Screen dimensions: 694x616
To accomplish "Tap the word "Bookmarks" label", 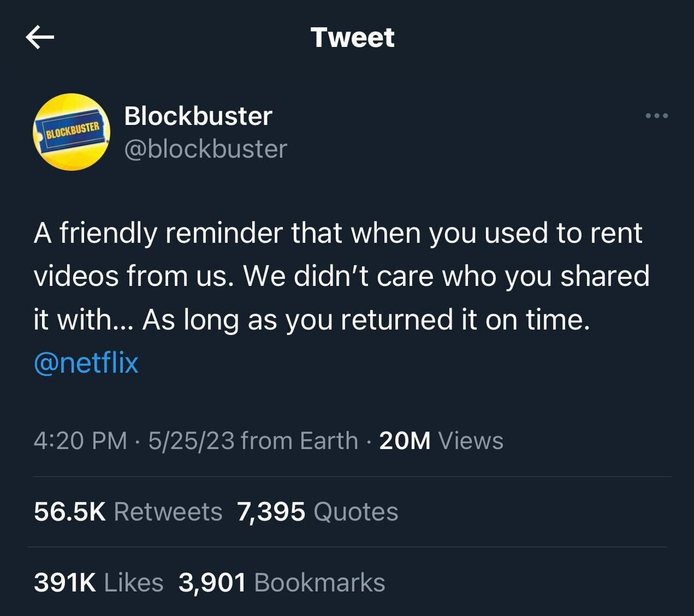I will 319,582.
